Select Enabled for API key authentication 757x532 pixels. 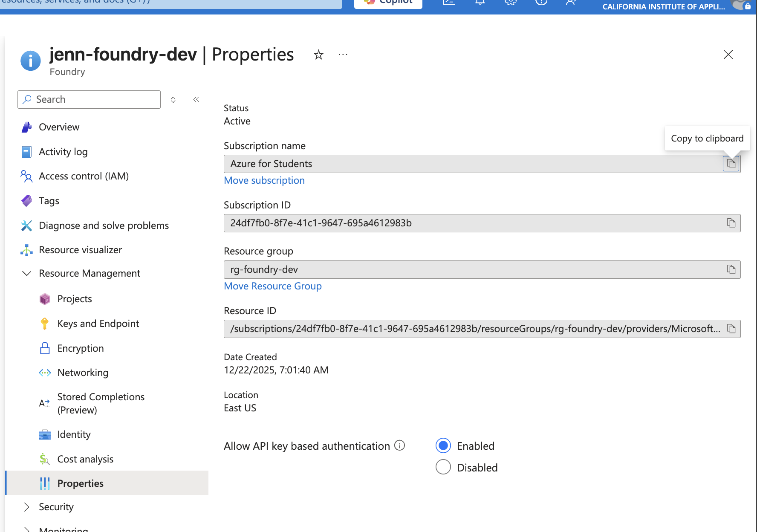click(443, 445)
